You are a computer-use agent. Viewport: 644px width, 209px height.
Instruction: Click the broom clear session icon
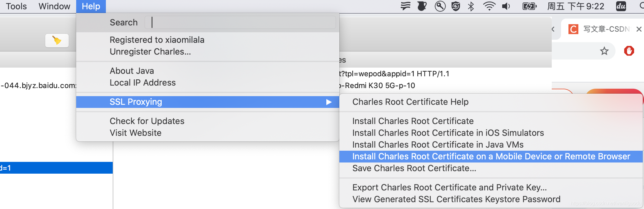point(57,41)
